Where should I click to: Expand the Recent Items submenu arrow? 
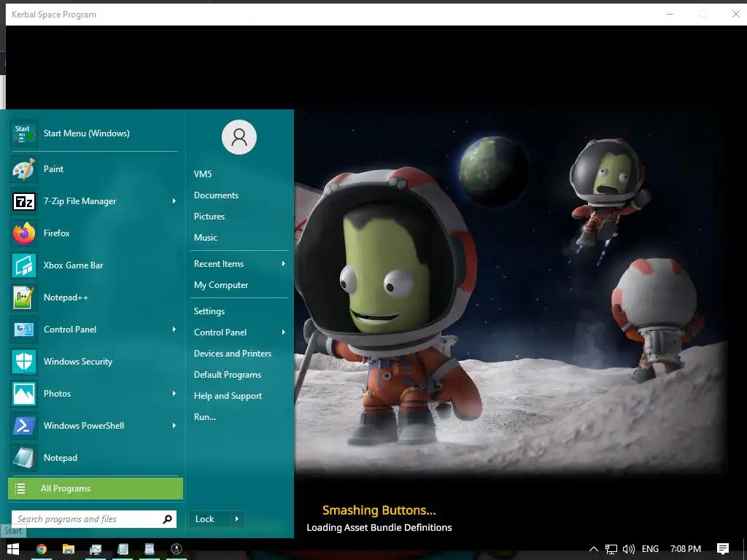284,263
